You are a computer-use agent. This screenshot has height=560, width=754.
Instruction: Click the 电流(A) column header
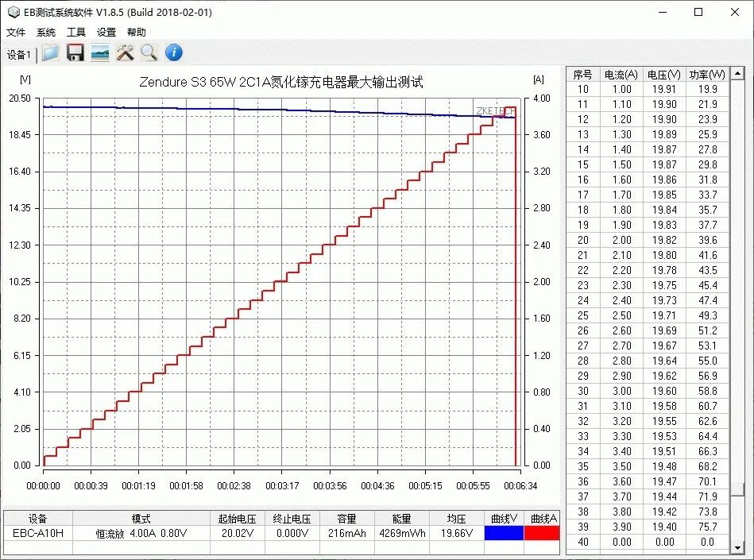pos(621,75)
